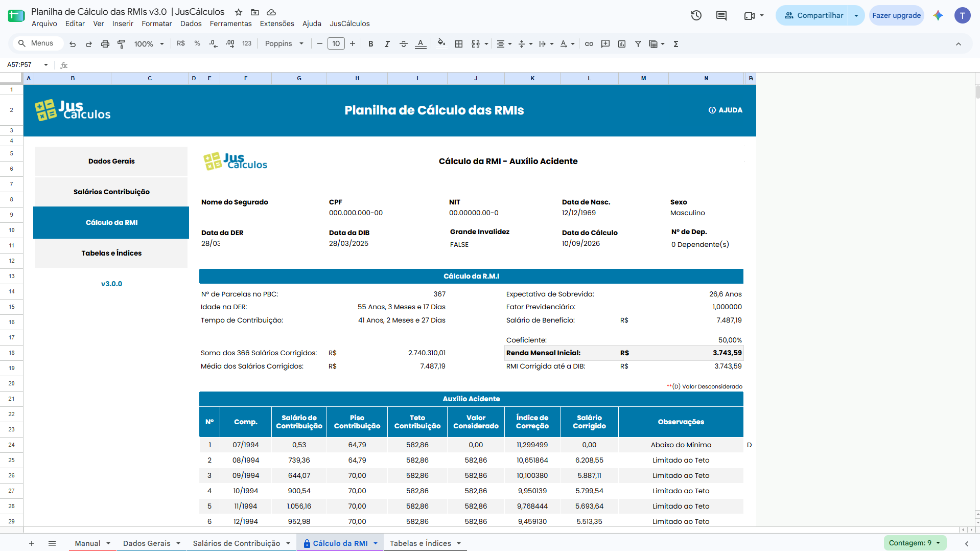Go to Salários Contribuição section
This screenshot has width=980, height=551.
tap(111, 192)
